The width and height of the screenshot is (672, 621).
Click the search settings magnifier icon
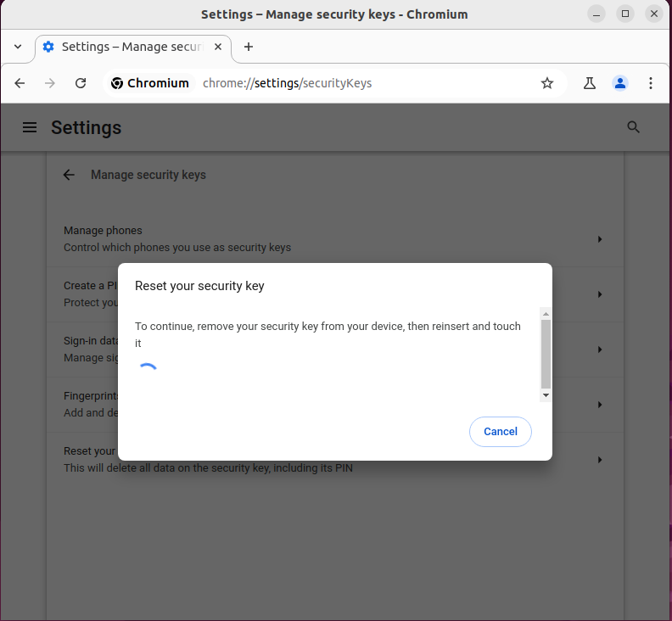(633, 127)
